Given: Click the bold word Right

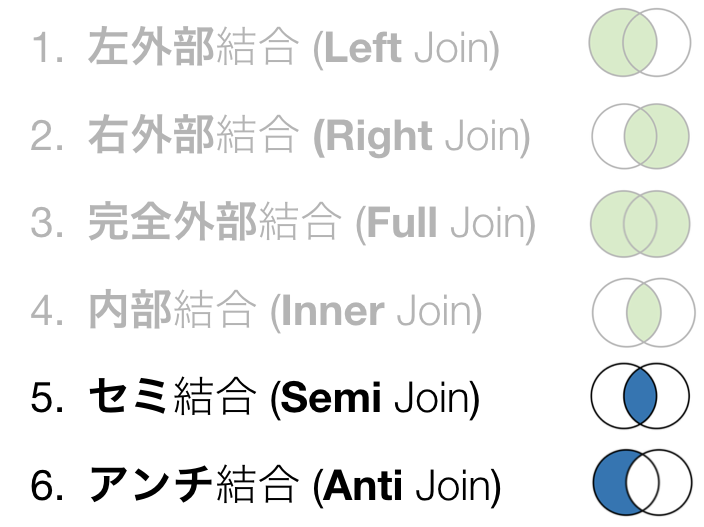Looking at the screenshot, I should pos(379,136).
